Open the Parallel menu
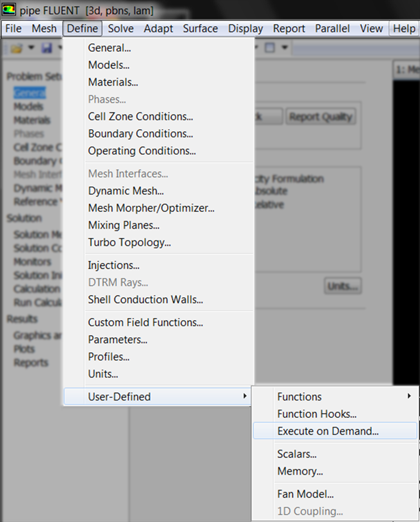 point(332,29)
